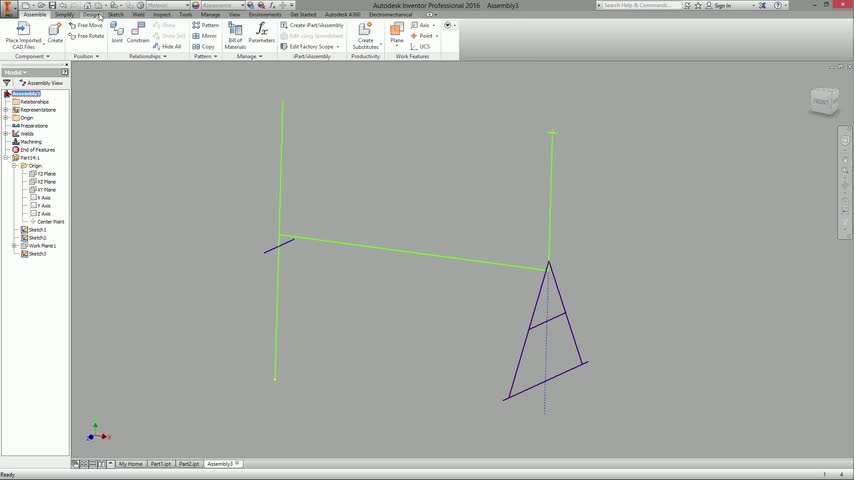This screenshot has height=480, width=854.
Task: Open the Pattern panel dropdown
Action: tap(205, 56)
